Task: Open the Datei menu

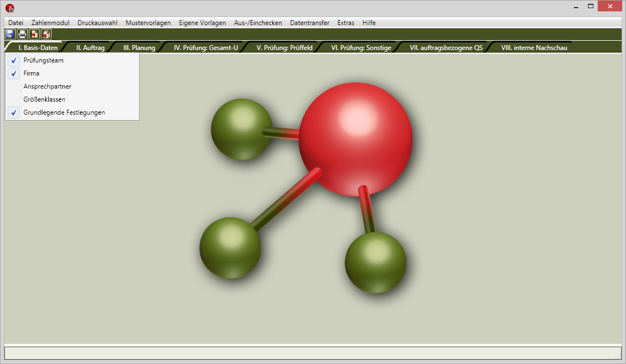Action: click(x=16, y=23)
